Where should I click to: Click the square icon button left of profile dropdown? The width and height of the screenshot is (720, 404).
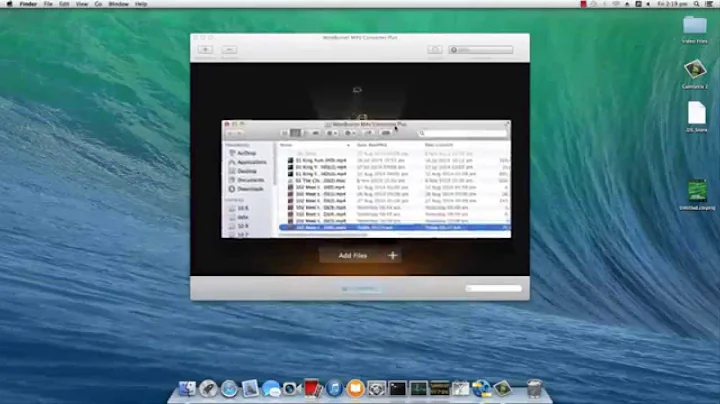coord(435,50)
